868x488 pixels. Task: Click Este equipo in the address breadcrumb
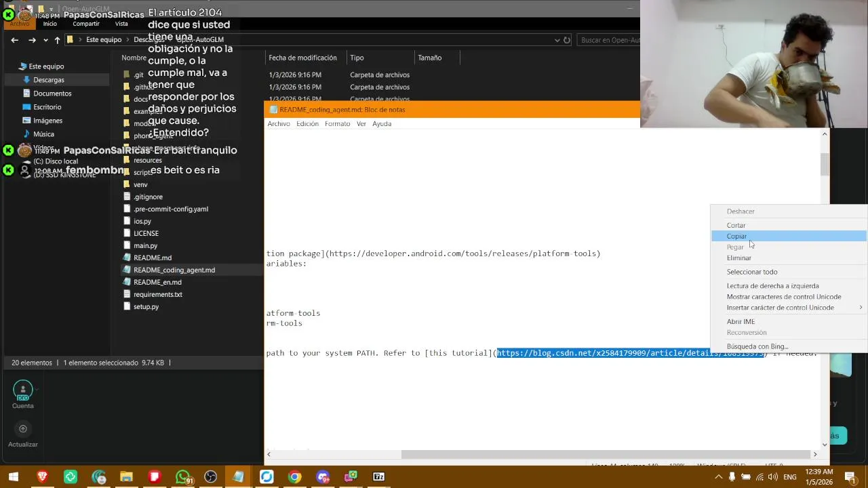click(104, 40)
